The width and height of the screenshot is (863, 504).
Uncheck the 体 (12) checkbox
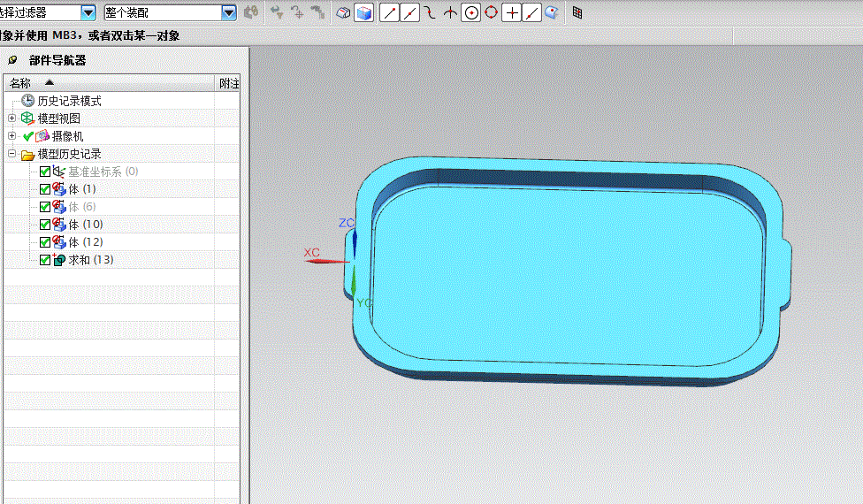click(x=45, y=242)
